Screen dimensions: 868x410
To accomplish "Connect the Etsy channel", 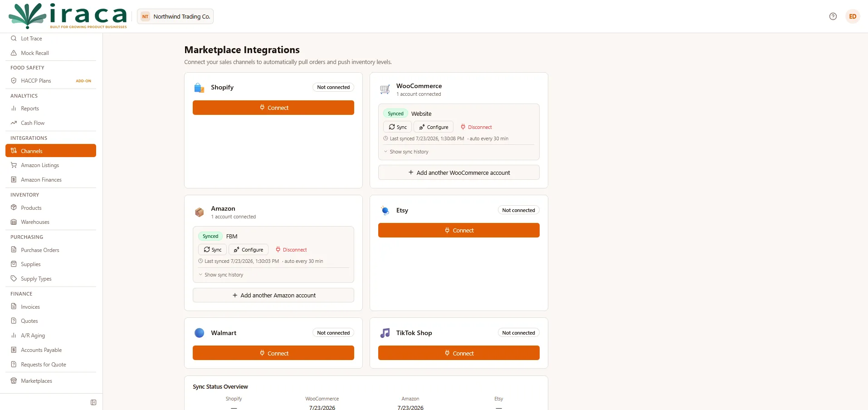I will click(x=459, y=230).
